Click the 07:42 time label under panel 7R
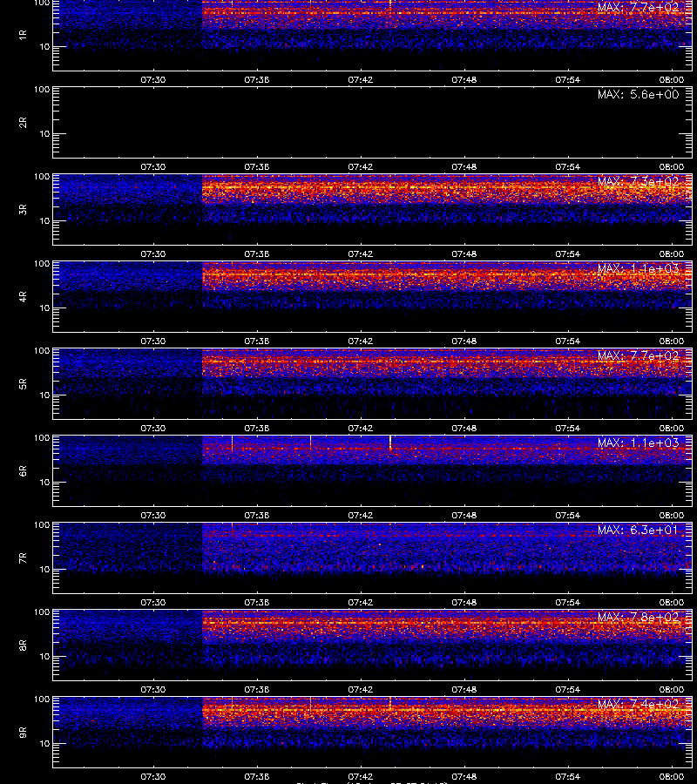The image size is (697, 784). pyautogui.click(x=361, y=603)
